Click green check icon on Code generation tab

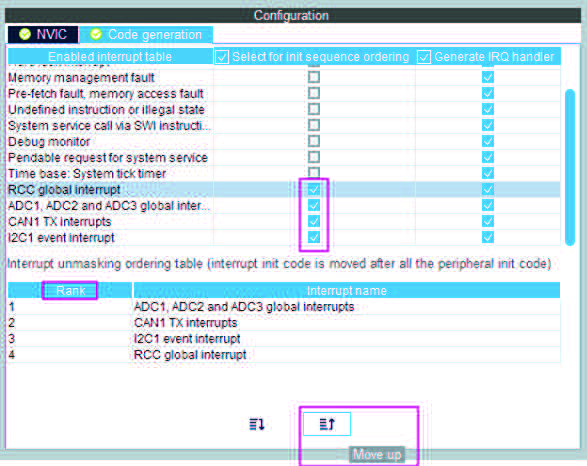(x=96, y=34)
